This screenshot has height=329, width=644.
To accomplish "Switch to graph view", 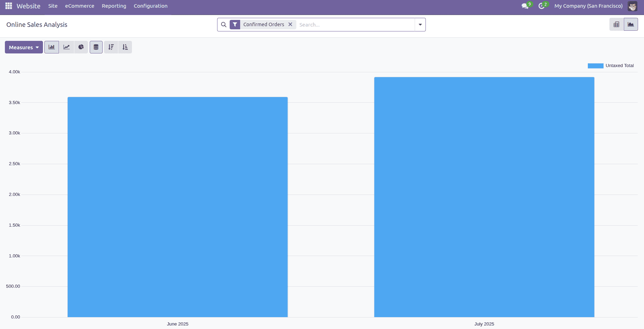I will (631, 24).
